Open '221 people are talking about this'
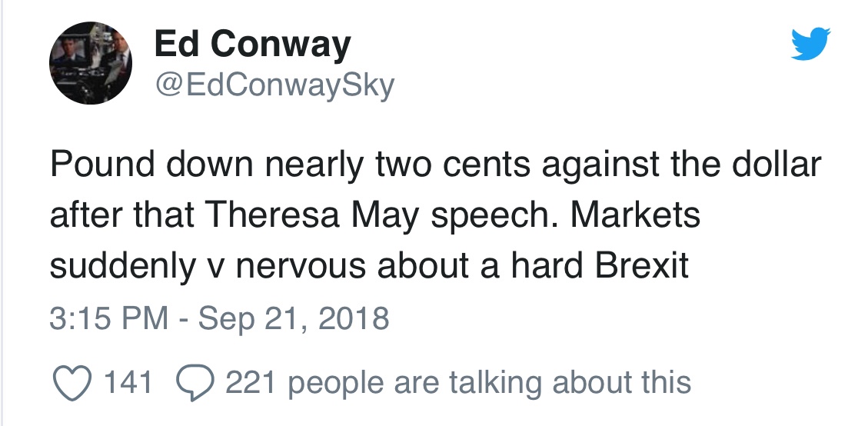Image resolution: width=868 pixels, height=426 pixels. tap(457, 382)
